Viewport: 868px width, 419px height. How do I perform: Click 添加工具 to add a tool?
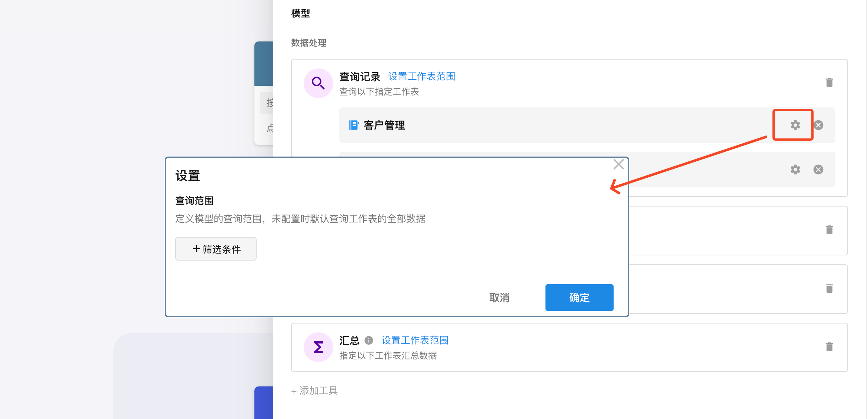tap(315, 390)
